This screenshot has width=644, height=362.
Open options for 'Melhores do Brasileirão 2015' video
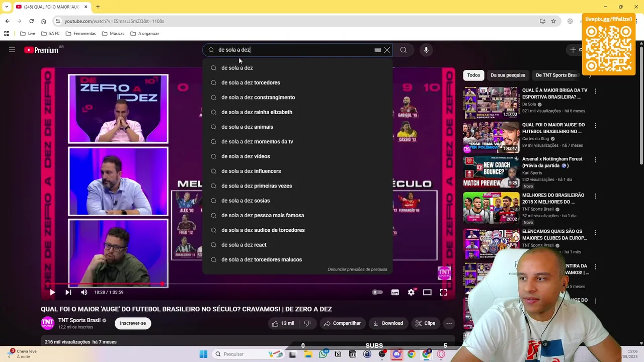[595, 196]
